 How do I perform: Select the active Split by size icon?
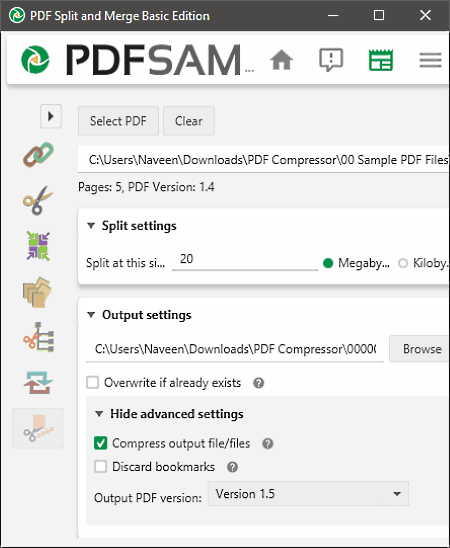[x=38, y=428]
